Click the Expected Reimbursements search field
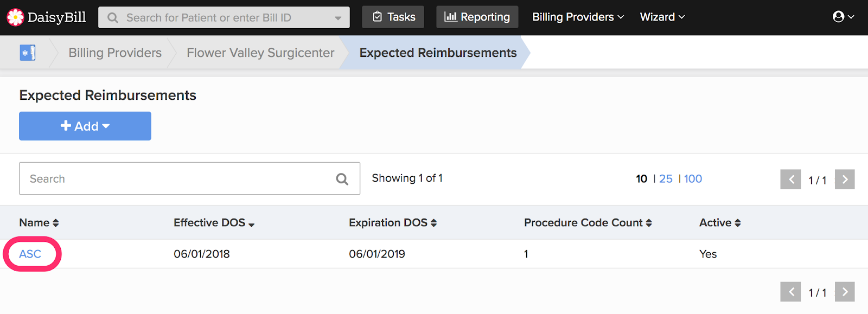 [189, 178]
